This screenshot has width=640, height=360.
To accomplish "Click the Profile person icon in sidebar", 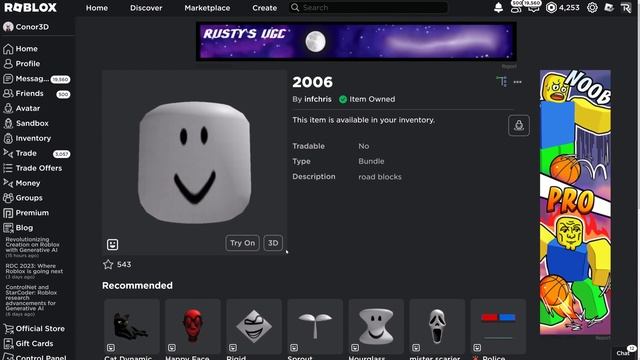I will pos(8,64).
